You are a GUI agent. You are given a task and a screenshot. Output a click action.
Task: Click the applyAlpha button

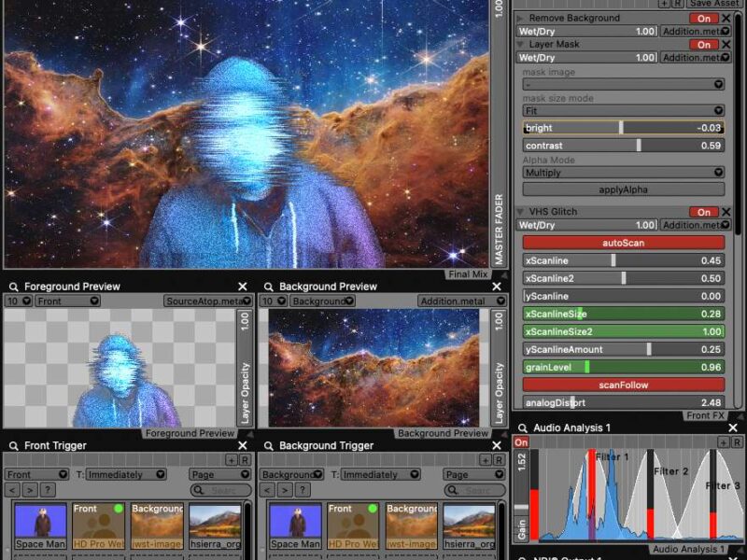(623, 189)
